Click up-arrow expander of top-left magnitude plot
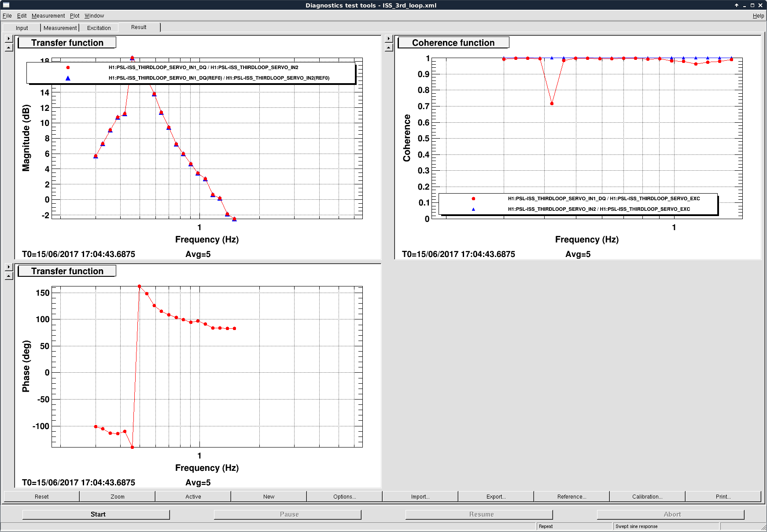The height and width of the screenshot is (532, 767). [x=9, y=48]
